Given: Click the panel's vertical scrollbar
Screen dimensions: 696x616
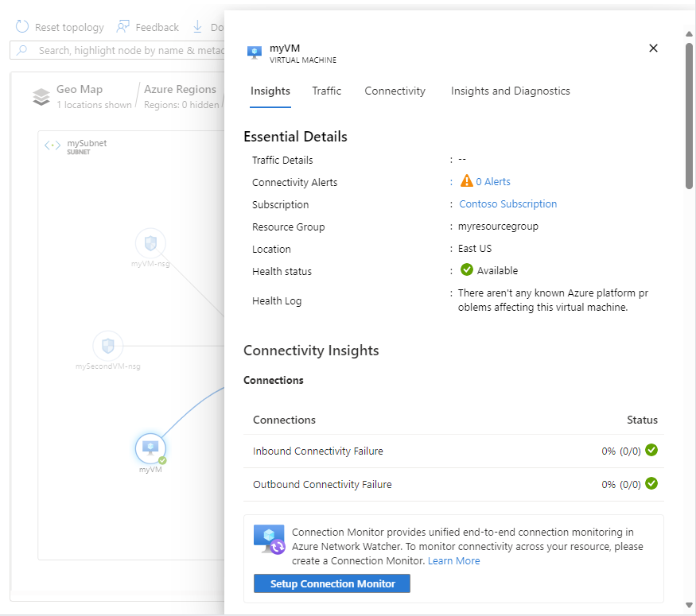Looking at the screenshot, I should [689, 116].
